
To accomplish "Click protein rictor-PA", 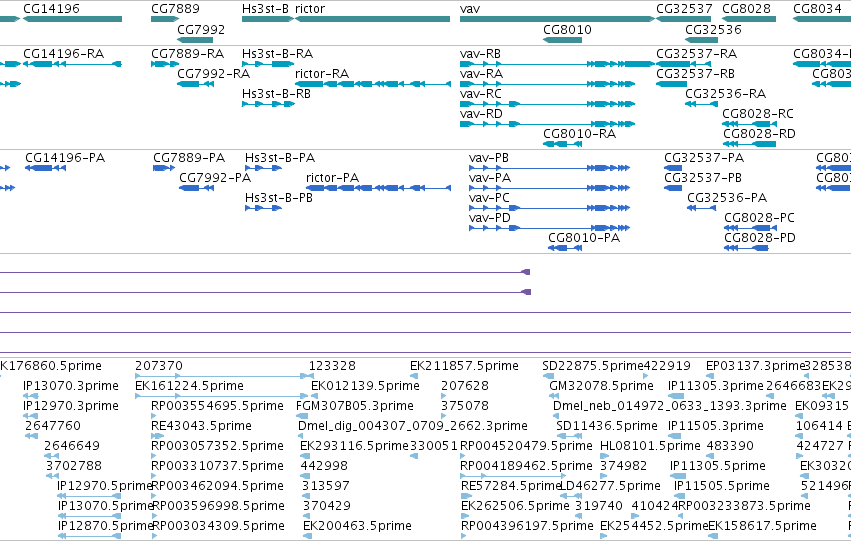I will tap(378, 188).
